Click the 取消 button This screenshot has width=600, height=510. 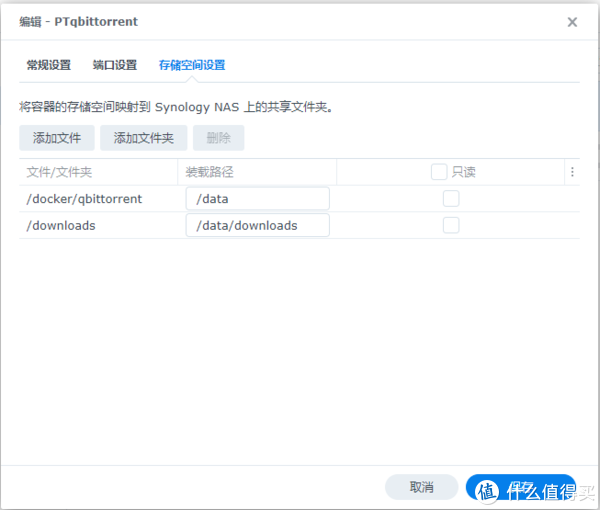tap(421, 487)
